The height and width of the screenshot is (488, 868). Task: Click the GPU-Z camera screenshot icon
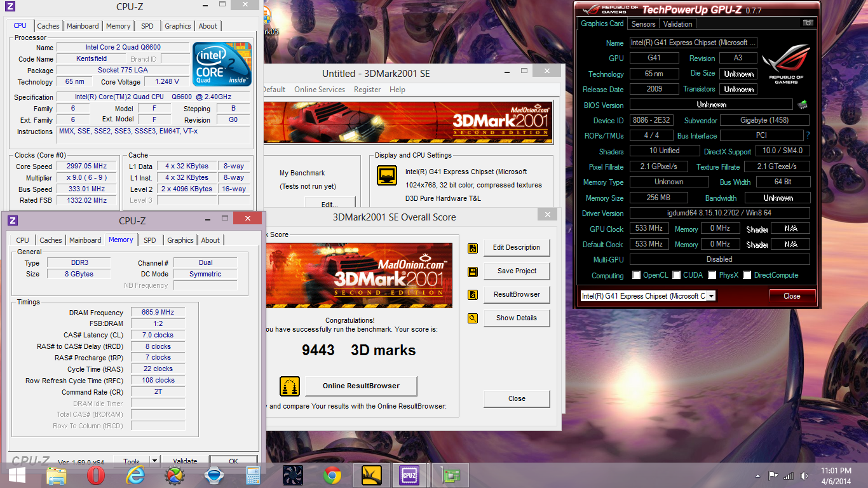[808, 23]
